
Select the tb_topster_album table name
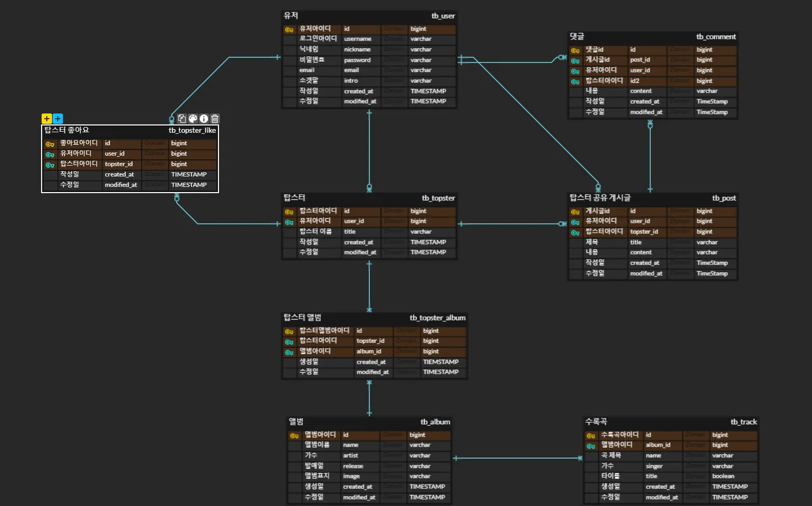click(437, 318)
